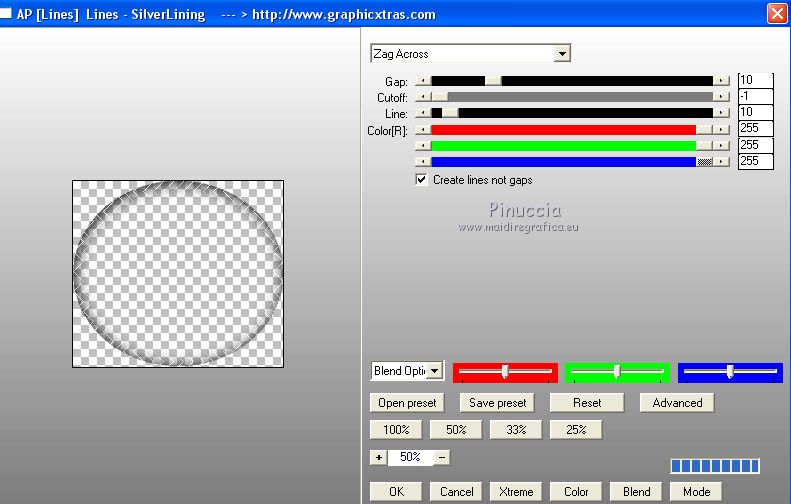Viewport: 791px width, 504px height.
Task: Click the Line slider left arrow
Action: 423,113
